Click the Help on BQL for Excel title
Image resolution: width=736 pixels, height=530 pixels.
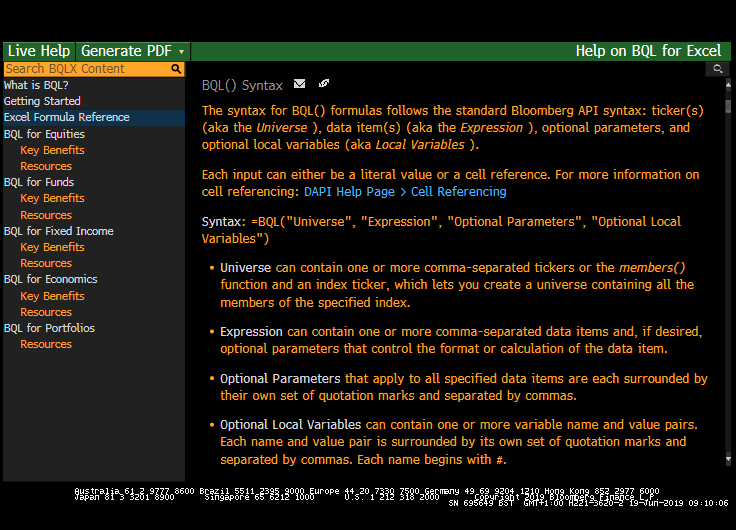pos(648,51)
